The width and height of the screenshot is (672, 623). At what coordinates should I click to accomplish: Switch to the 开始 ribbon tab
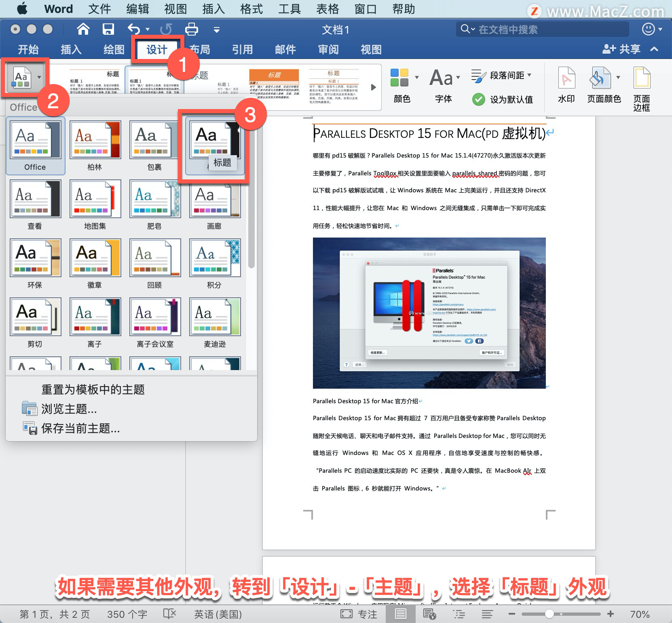[28, 50]
